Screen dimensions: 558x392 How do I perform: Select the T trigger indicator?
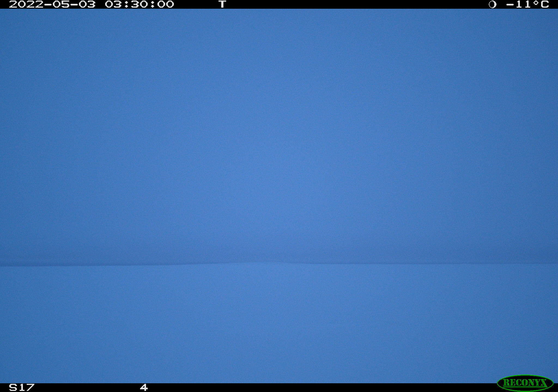pos(222,4)
